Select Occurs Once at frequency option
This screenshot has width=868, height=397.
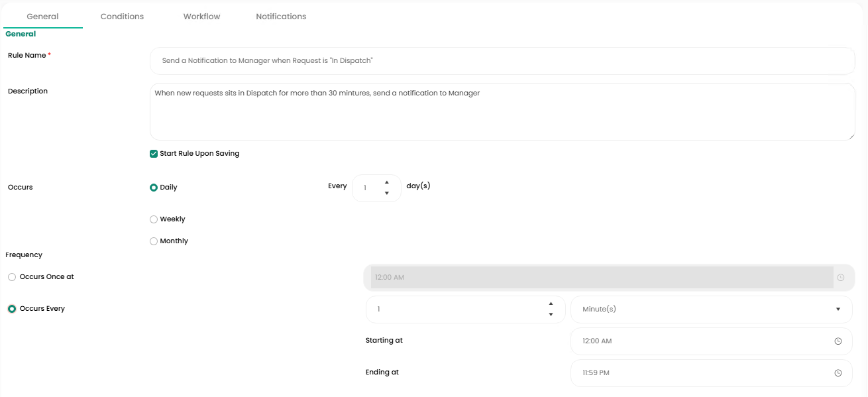pos(12,277)
